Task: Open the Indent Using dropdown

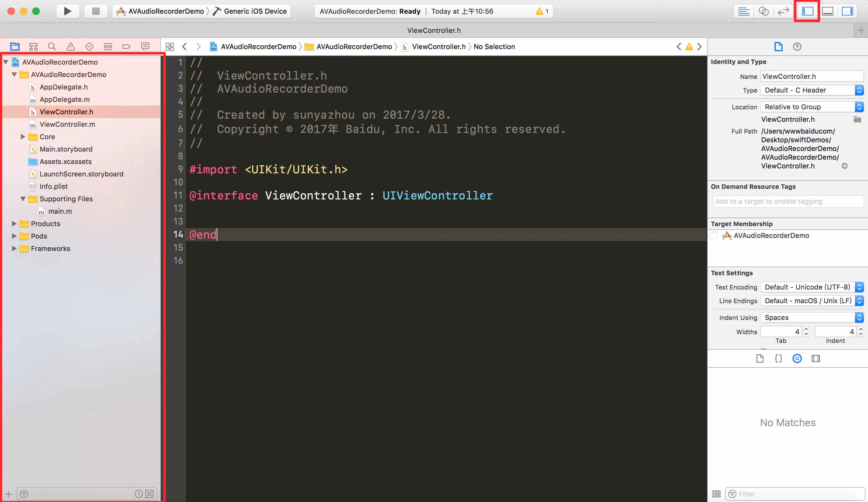Action: click(811, 317)
